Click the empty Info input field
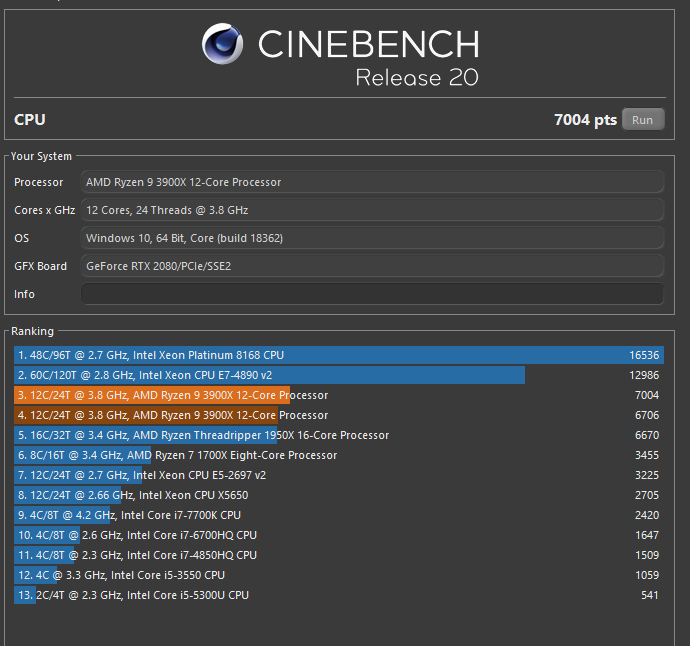 click(x=372, y=294)
